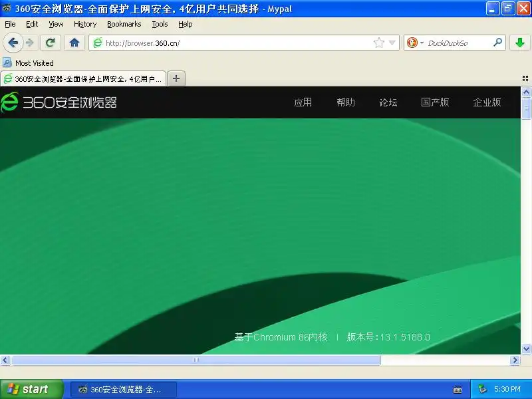Click the Mypal raccoon icon in title bar
Image resolution: width=532 pixels, height=399 pixels.
click(7, 9)
